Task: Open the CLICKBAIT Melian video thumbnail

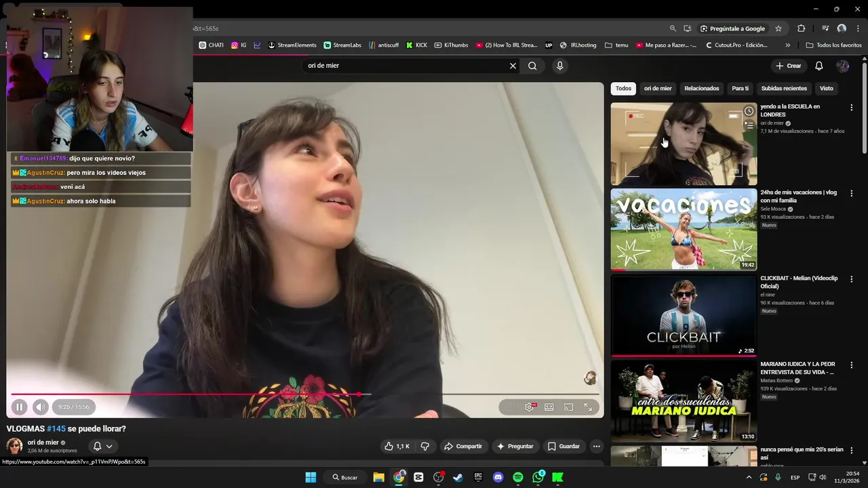Action: point(684,315)
